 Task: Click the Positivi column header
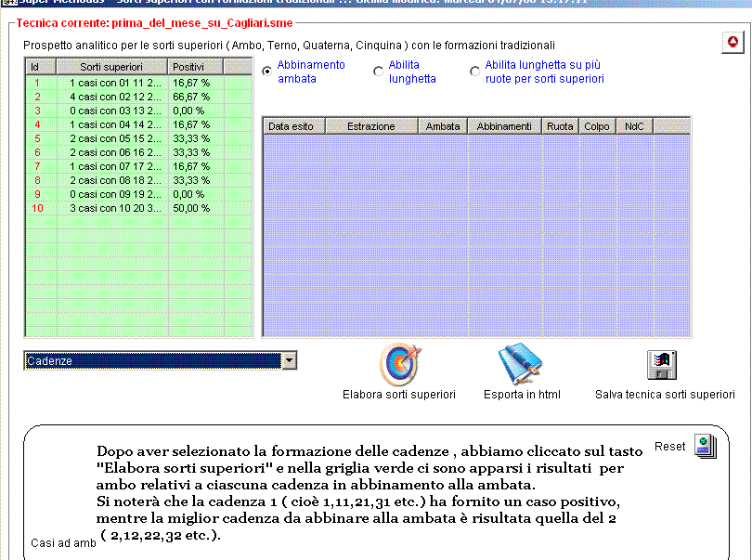[195, 67]
